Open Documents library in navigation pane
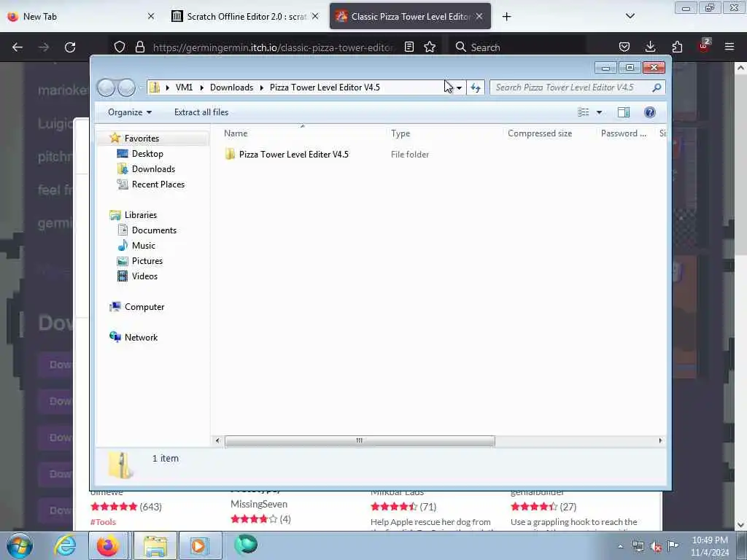This screenshot has height=560, width=747. [154, 230]
